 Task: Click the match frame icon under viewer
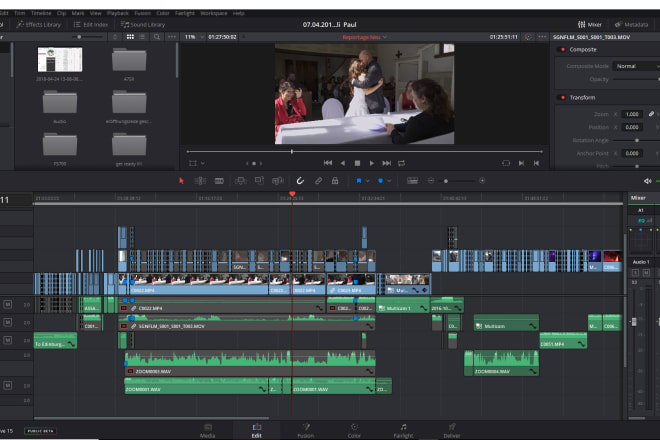pos(506,163)
